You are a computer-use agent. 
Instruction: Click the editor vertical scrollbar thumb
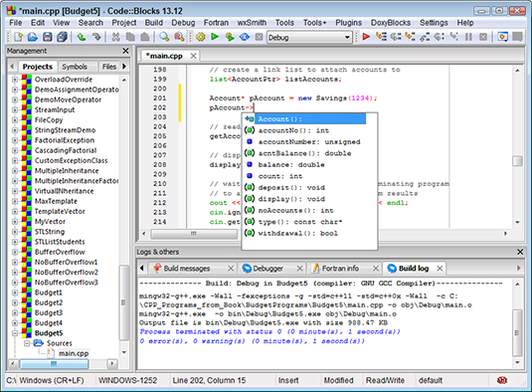[517, 161]
